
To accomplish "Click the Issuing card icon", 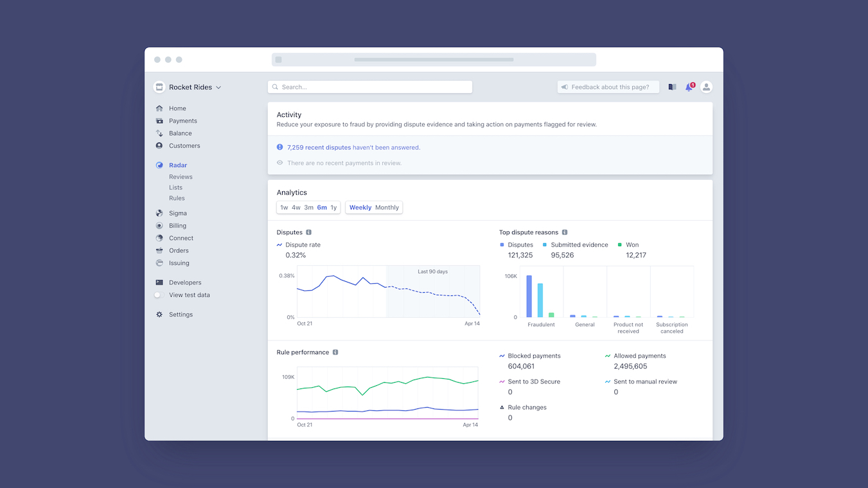I will (x=159, y=263).
